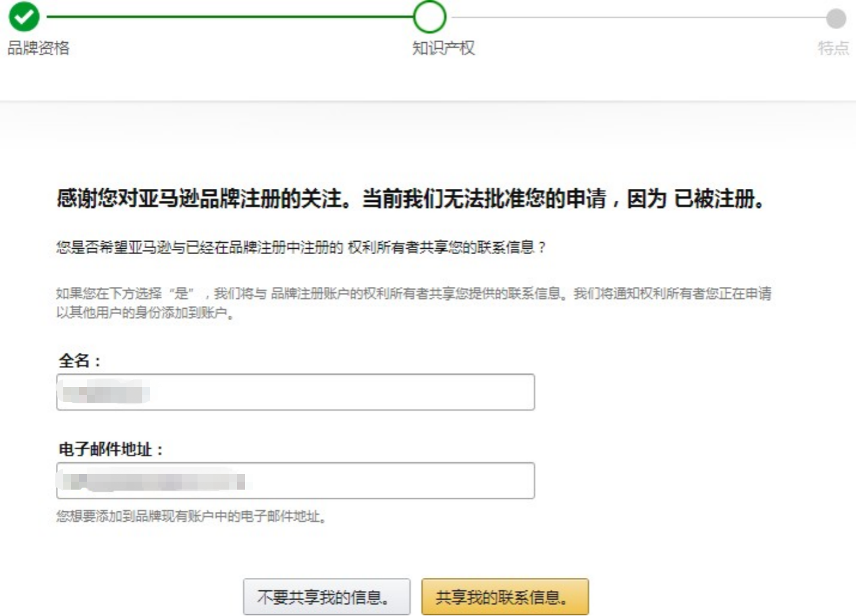The image size is (856, 616).
Task: Open the 知识产权 step label
Action: (443, 48)
